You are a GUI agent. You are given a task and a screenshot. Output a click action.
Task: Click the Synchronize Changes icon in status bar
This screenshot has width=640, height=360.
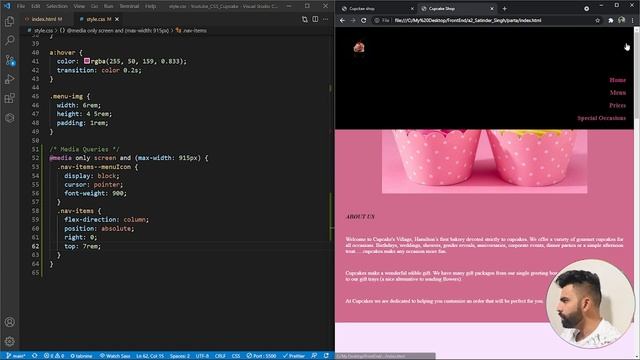tap(35, 356)
